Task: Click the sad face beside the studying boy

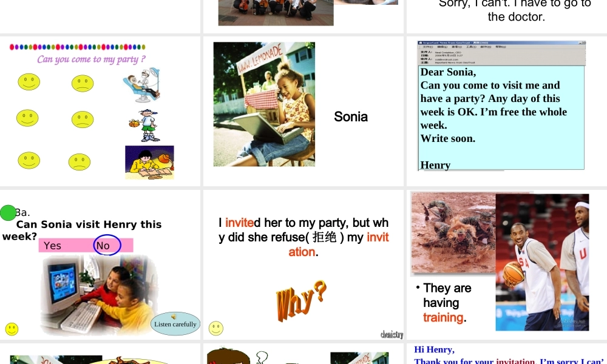Action: tap(79, 162)
